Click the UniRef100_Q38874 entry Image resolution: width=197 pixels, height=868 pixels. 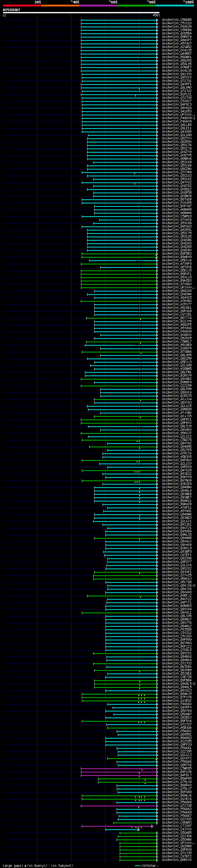[177, 348]
